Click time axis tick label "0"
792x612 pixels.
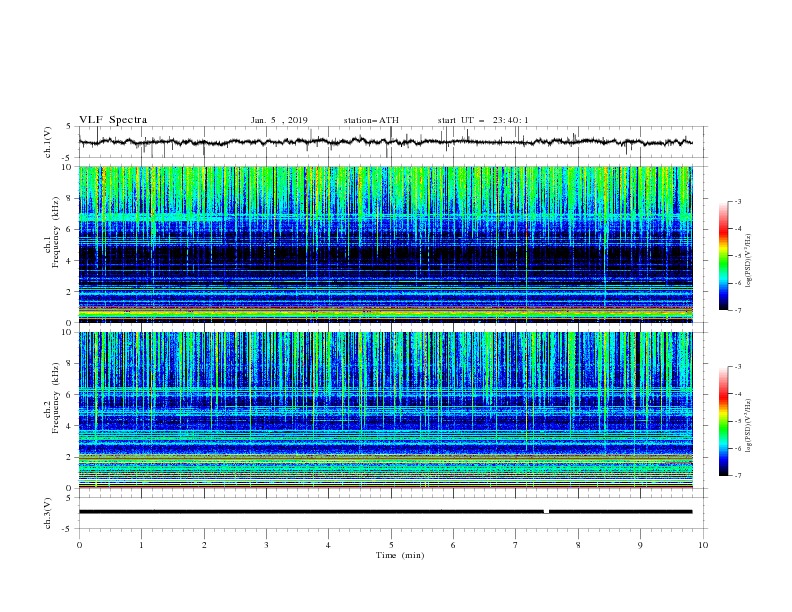(x=79, y=545)
